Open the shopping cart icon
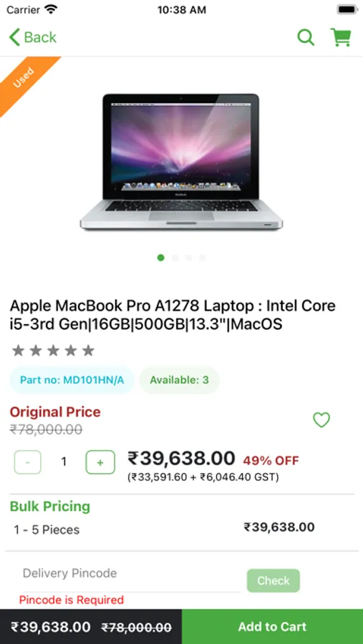This screenshot has height=644, width=363. pos(341,37)
